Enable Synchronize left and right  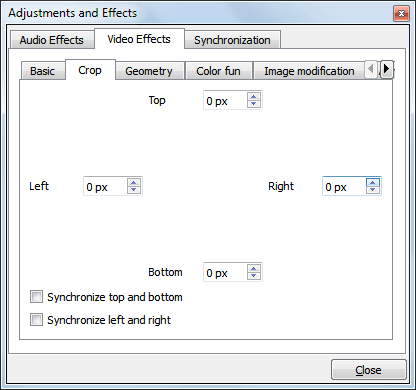[x=36, y=320]
